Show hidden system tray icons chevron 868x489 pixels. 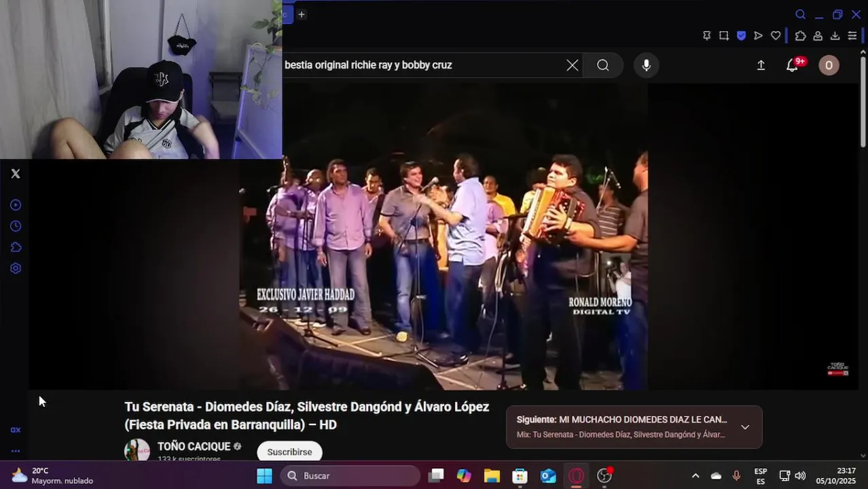tap(695, 476)
